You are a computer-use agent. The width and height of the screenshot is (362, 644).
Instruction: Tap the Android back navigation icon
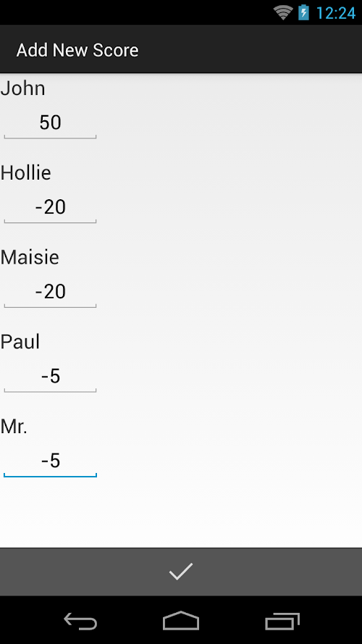[x=80, y=621]
